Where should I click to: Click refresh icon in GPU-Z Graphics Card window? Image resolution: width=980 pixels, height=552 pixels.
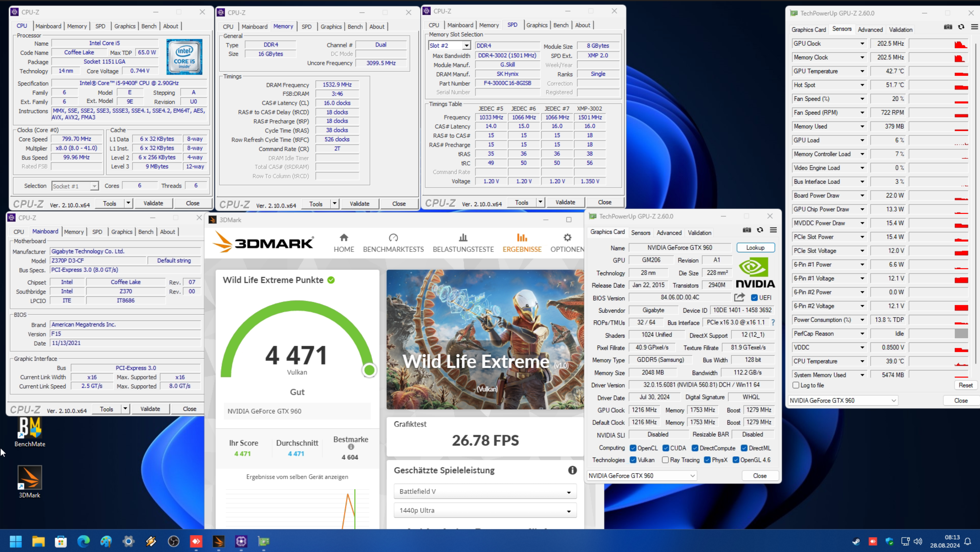(x=760, y=230)
